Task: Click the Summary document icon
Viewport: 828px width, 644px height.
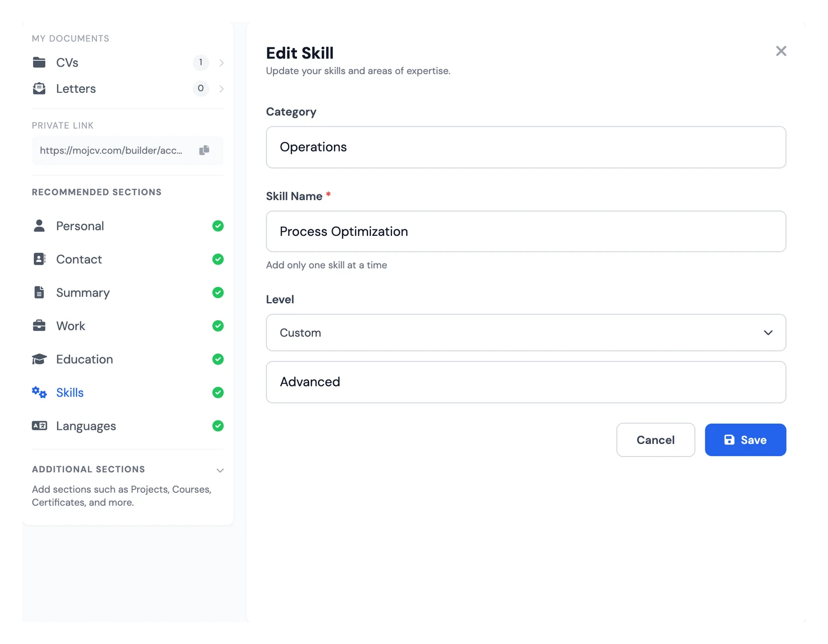Action: [39, 293]
